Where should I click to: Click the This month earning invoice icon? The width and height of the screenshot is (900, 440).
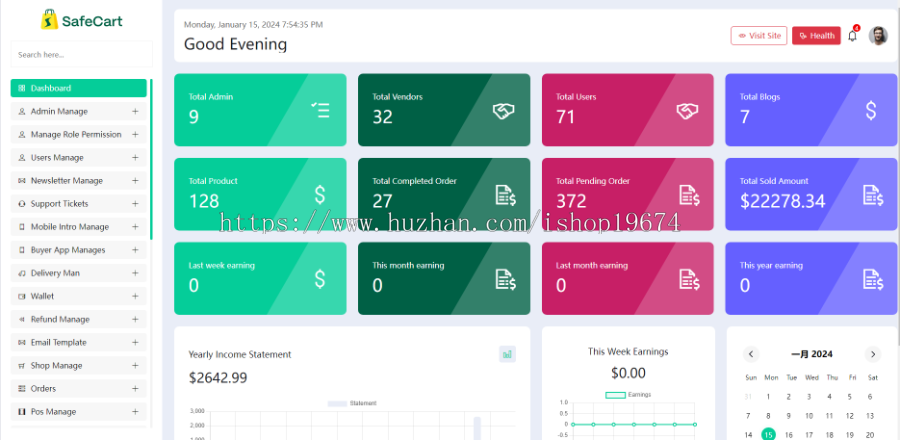pyautogui.click(x=506, y=279)
